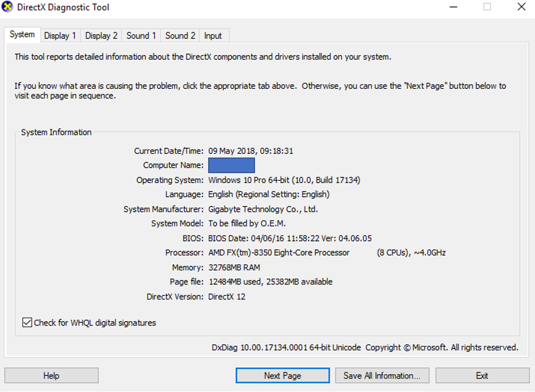
Task: Click the DirectX icon in the title bar
Action: click(8, 8)
